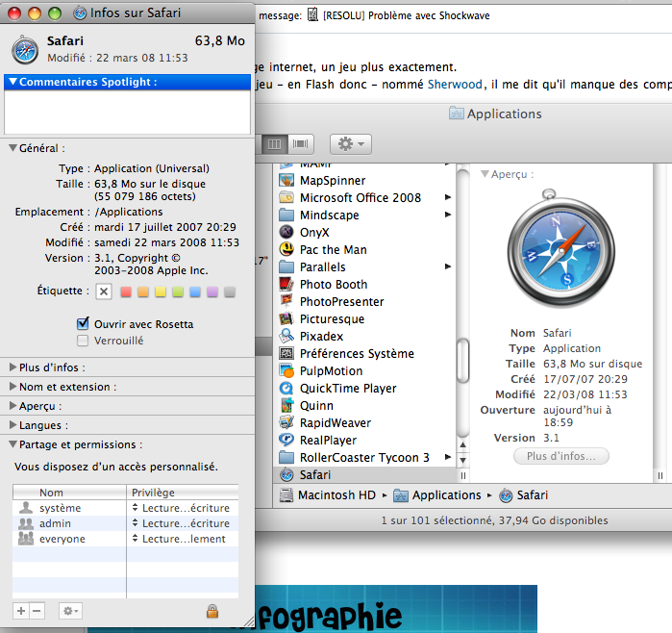Choose the yellow label color
Image resolution: width=672 pixels, height=633 pixels.
click(x=161, y=292)
